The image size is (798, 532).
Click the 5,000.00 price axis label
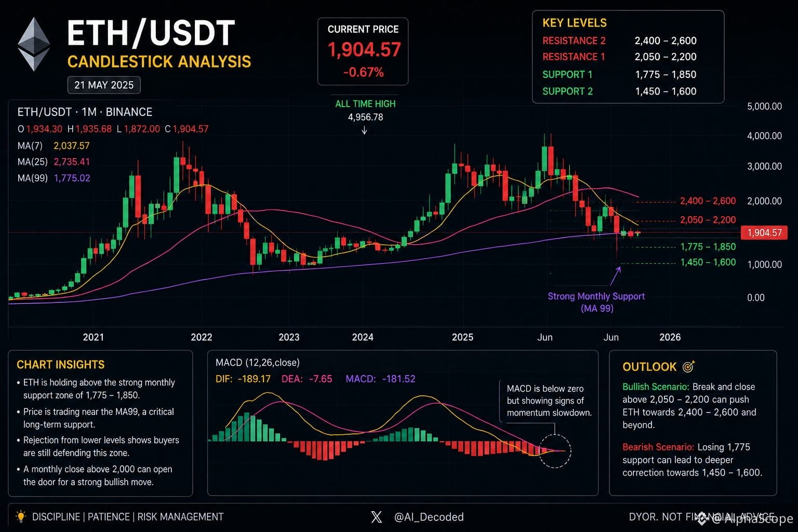click(764, 107)
